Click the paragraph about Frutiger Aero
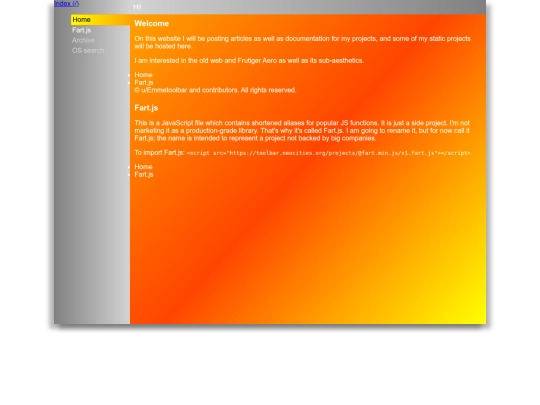 [x=249, y=61]
